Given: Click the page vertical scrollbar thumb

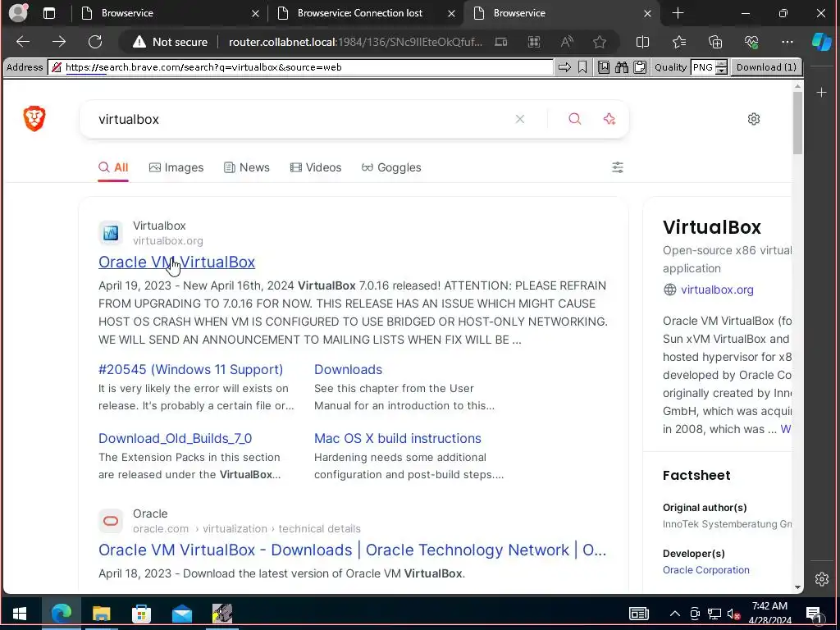Looking at the screenshot, I should pos(797,123).
